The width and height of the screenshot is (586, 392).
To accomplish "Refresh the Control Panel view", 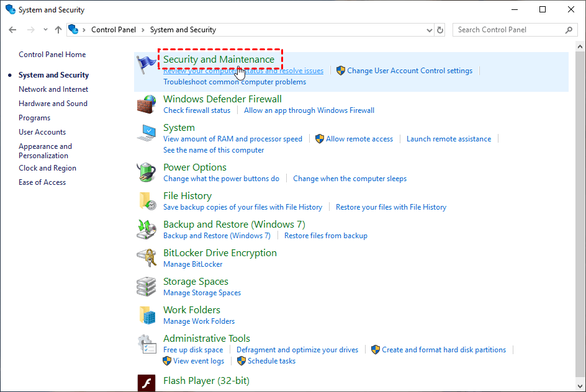I will [x=440, y=30].
